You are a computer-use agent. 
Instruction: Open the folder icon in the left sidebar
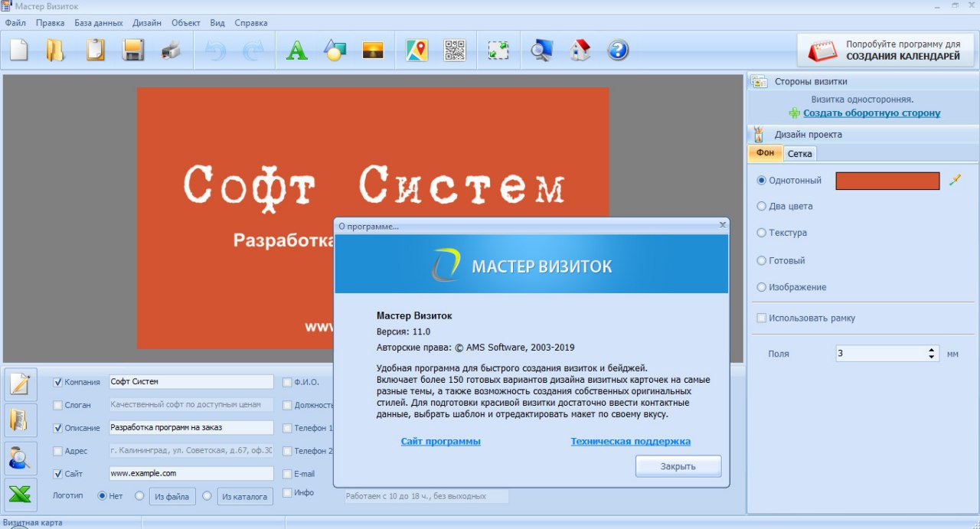point(20,420)
